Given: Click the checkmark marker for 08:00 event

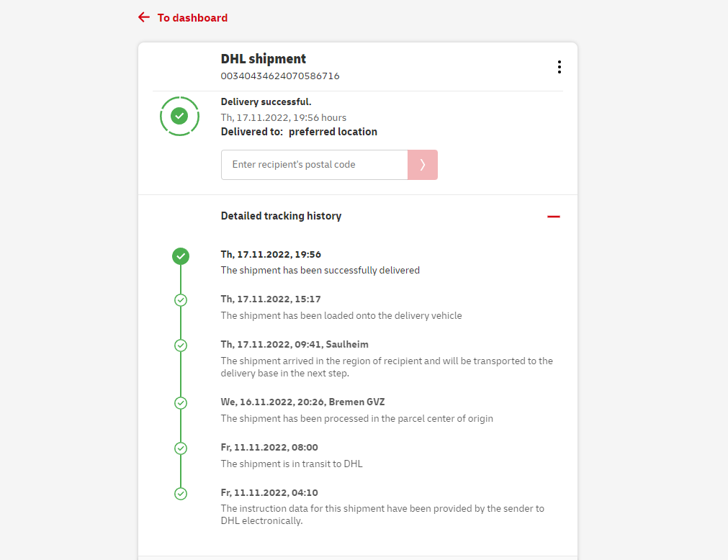Looking at the screenshot, I should coord(181,448).
